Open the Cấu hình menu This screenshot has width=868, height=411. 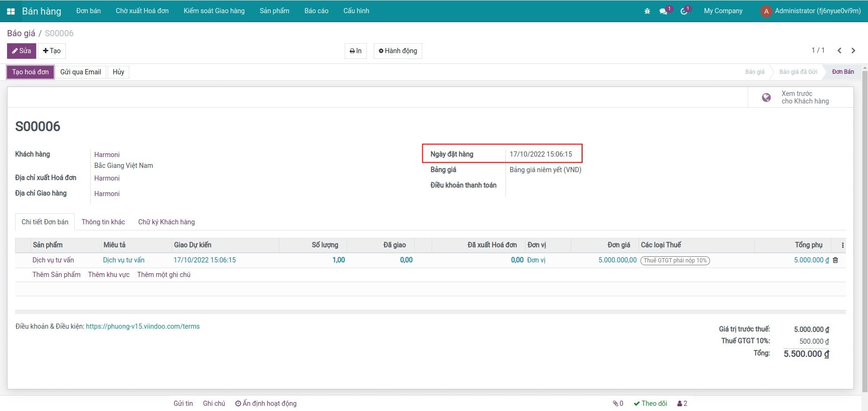pyautogui.click(x=356, y=11)
